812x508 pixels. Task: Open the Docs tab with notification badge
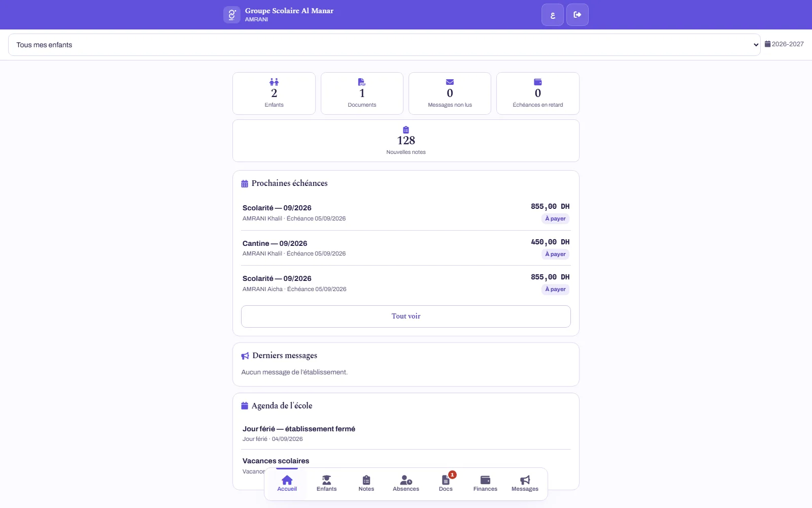pyautogui.click(x=446, y=483)
